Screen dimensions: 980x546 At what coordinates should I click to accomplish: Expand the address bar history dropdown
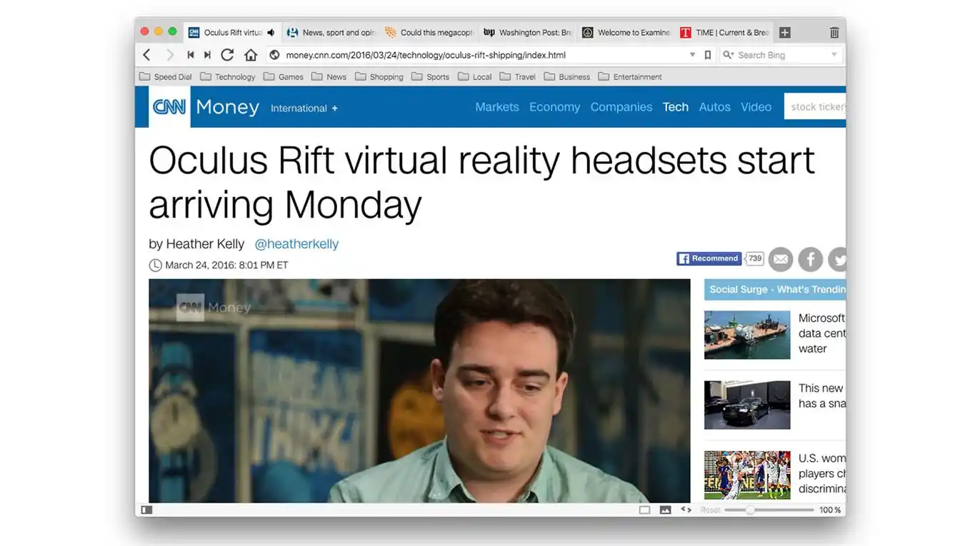point(691,55)
